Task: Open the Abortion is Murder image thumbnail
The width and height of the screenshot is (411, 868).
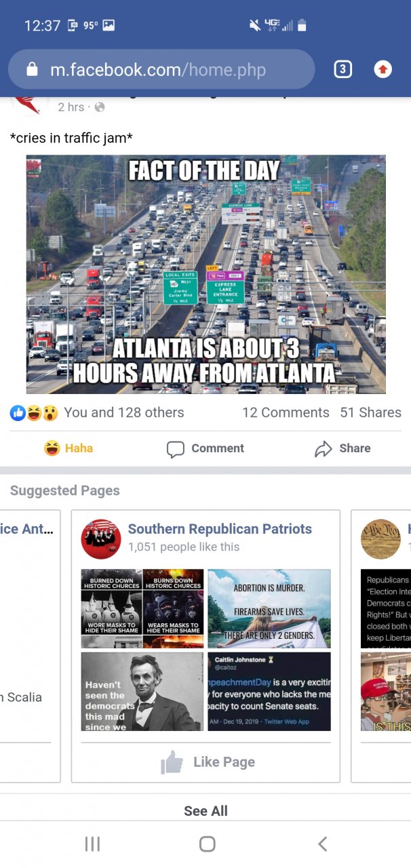Action: point(269,608)
